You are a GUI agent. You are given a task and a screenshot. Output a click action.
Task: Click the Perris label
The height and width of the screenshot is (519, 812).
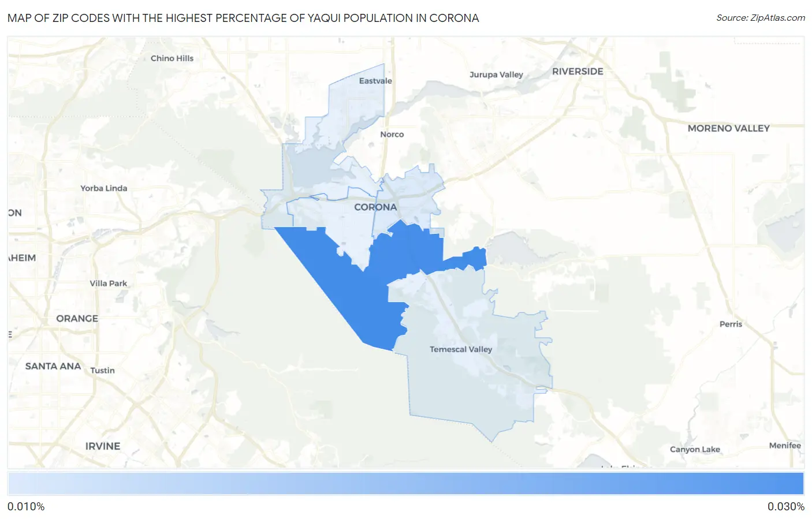tap(731, 324)
